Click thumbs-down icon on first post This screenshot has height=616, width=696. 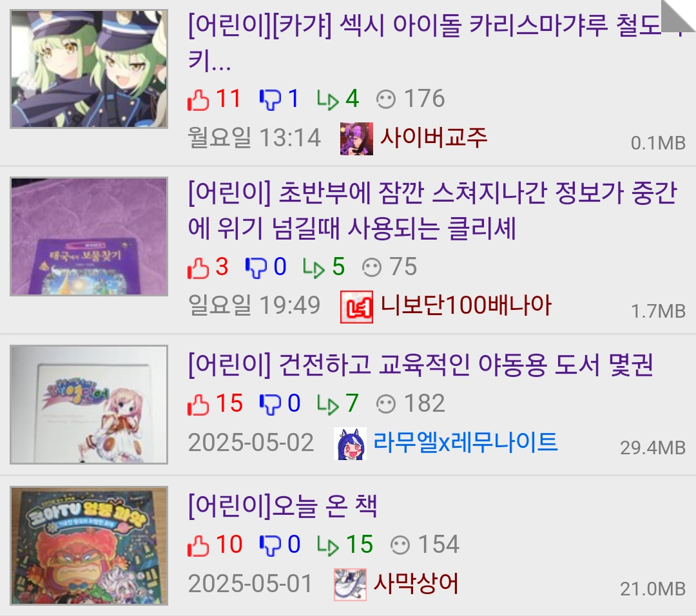[x=270, y=99]
